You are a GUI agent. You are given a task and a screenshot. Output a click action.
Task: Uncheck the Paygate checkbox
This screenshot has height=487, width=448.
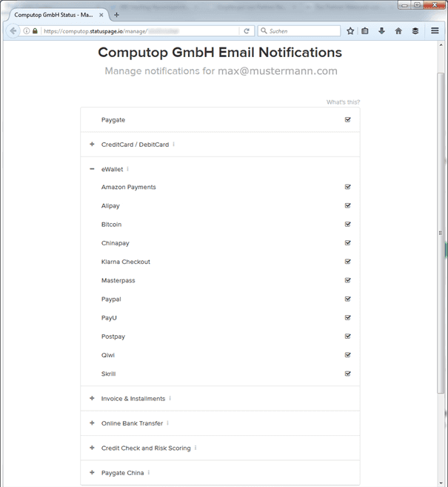[348, 119]
